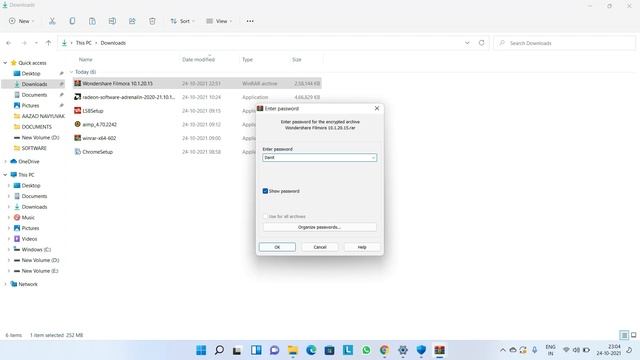The image size is (640, 360).
Task: Click OK in the password dialog
Action: tap(277, 247)
